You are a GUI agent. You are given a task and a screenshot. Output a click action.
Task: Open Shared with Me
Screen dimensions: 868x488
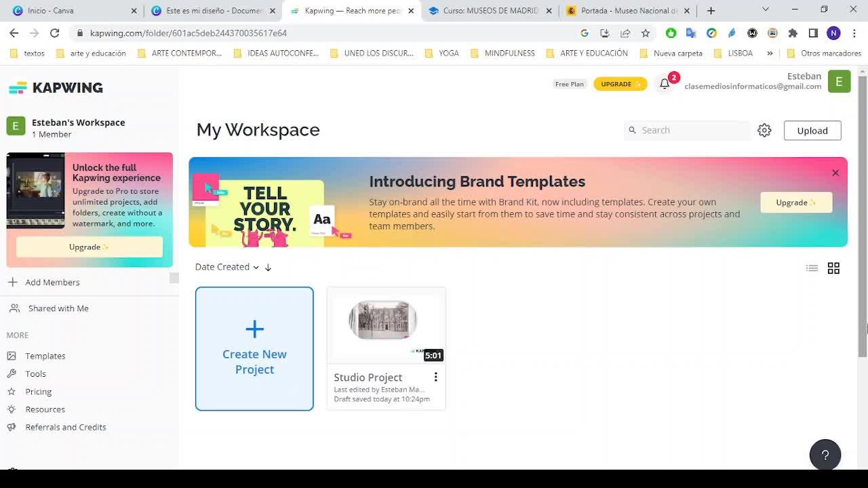[58, 308]
